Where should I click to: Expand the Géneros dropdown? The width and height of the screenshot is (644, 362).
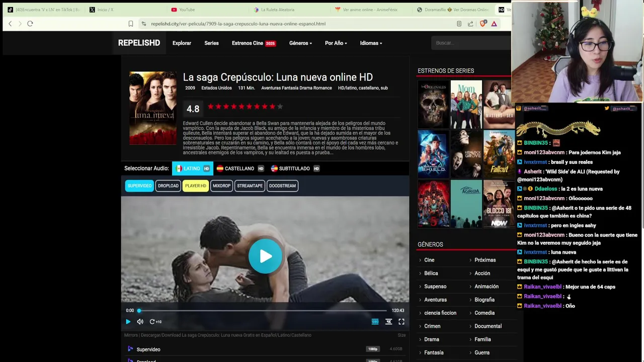click(300, 43)
